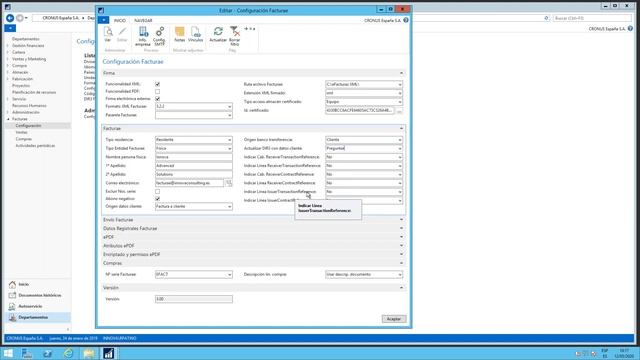Viewport: 640px width, 360px height.
Task: Open Internet Explorer from the taskbar
Action: click(68, 353)
